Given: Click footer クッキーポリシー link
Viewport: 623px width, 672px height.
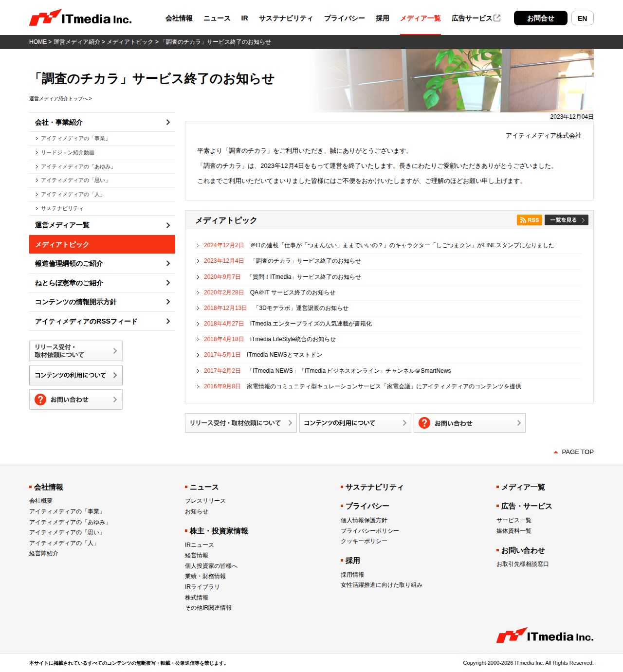Looking at the screenshot, I should pos(364,541).
